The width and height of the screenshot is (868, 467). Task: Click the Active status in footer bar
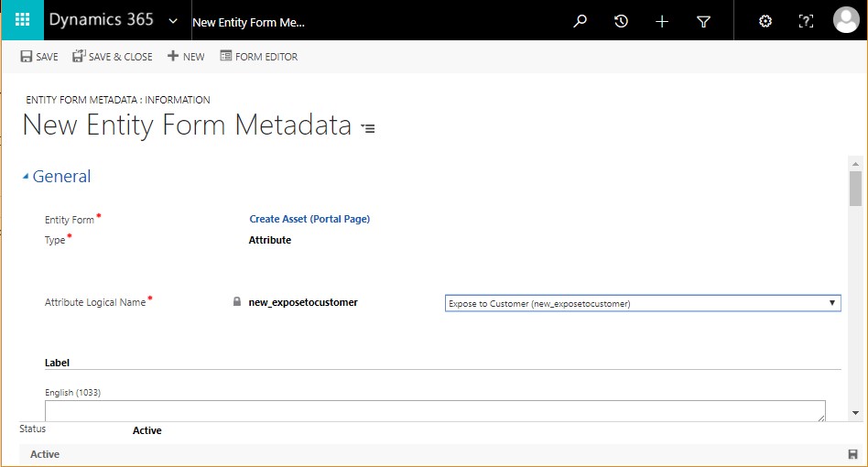(44, 454)
